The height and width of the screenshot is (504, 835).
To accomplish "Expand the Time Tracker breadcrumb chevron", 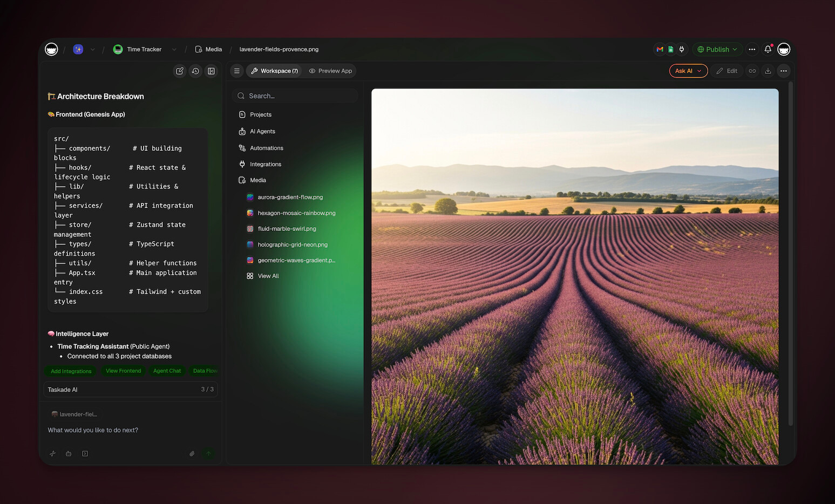I will click(174, 49).
